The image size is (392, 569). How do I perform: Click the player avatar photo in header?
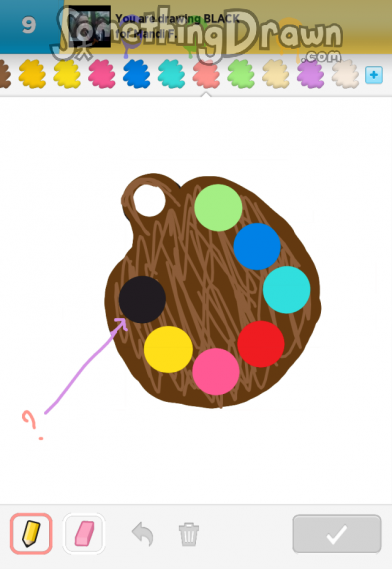click(90, 26)
